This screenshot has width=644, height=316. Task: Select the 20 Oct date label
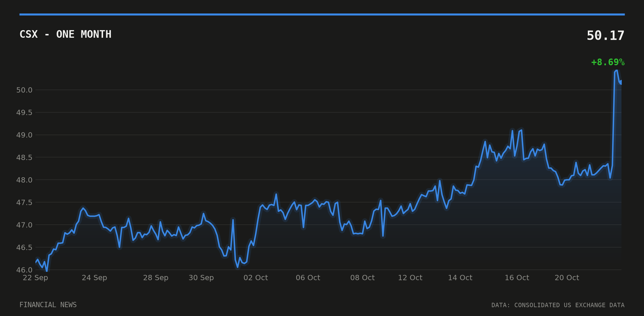click(x=567, y=278)
